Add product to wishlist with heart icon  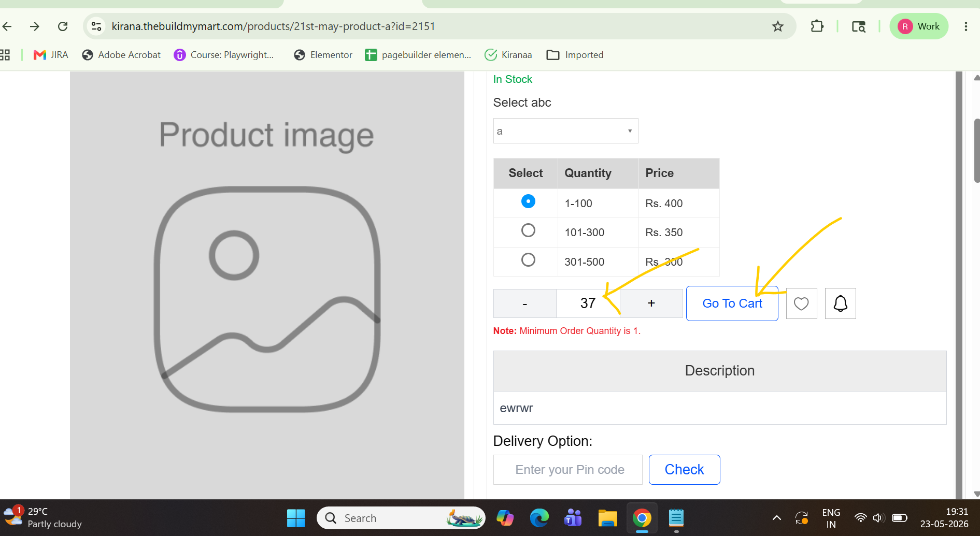tap(802, 303)
